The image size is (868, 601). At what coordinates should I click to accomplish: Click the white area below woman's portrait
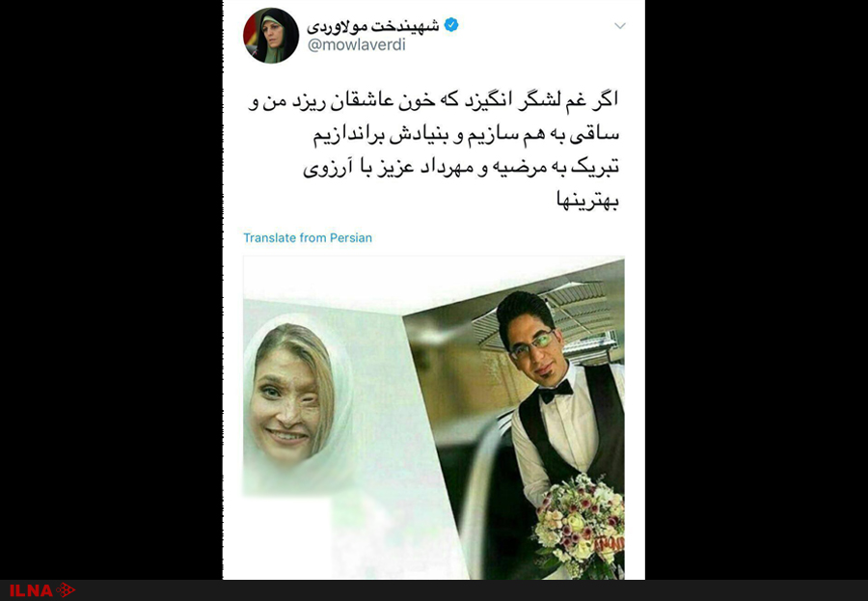[x=286, y=537]
